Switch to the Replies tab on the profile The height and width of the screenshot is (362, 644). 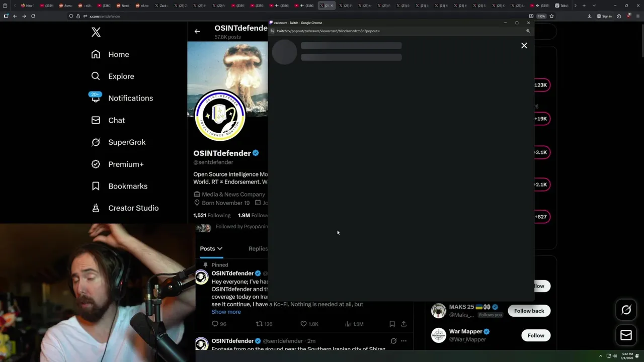[258, 248]
